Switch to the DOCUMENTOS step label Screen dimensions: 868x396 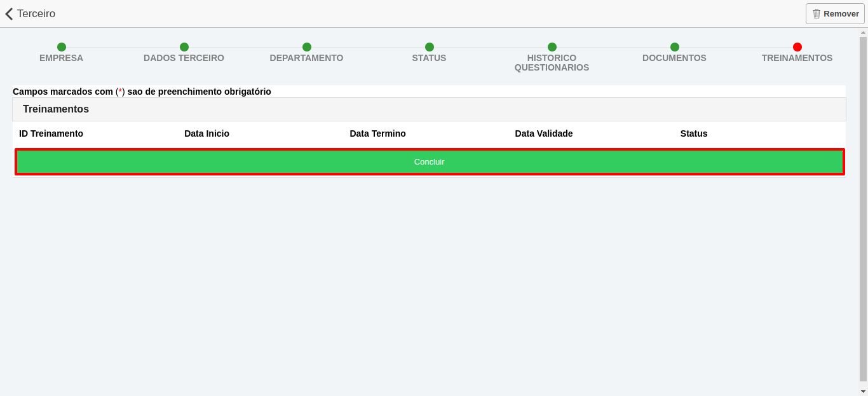pyautogui.click(x=674, y=57)
